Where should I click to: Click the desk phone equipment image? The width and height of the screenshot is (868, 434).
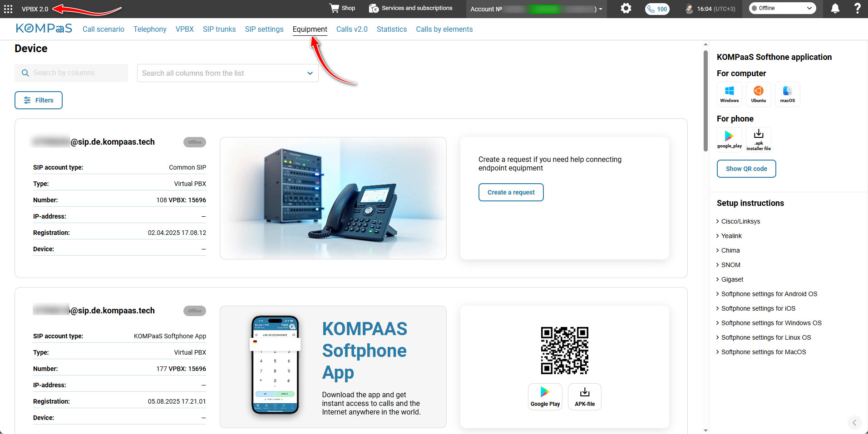[333, 198]
